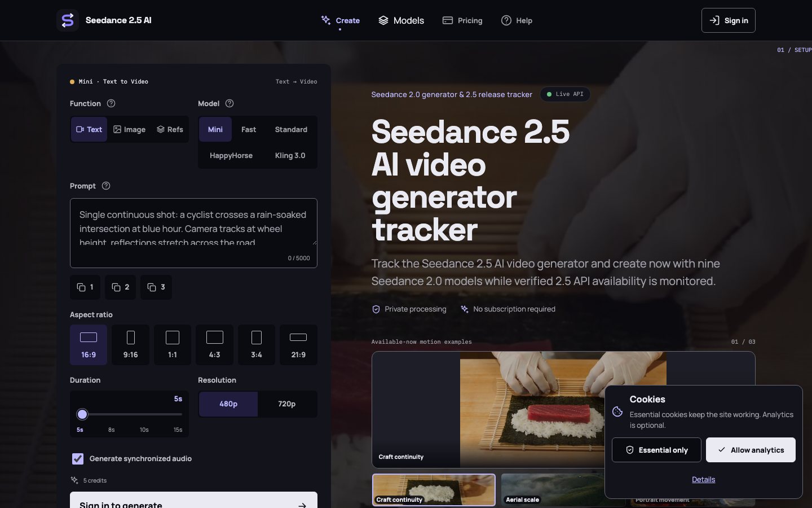The height and width of the screenshot is (508, 812).
Task: Set aspect ratio to 3:4
Action: (257, 345)
